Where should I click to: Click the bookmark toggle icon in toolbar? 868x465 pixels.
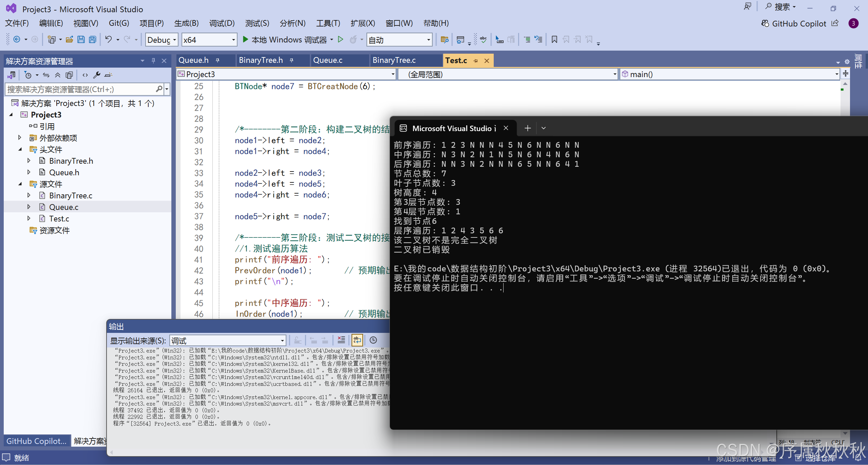(554, 40)
